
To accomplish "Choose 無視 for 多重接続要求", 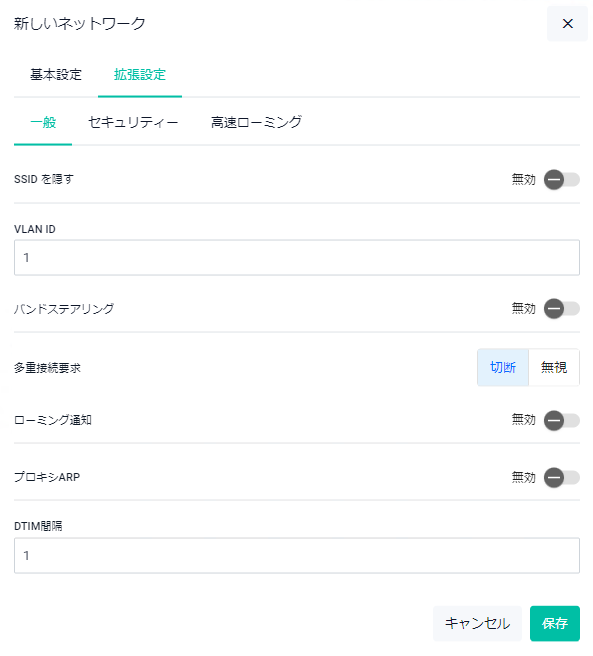I will [x=554, y=367].
